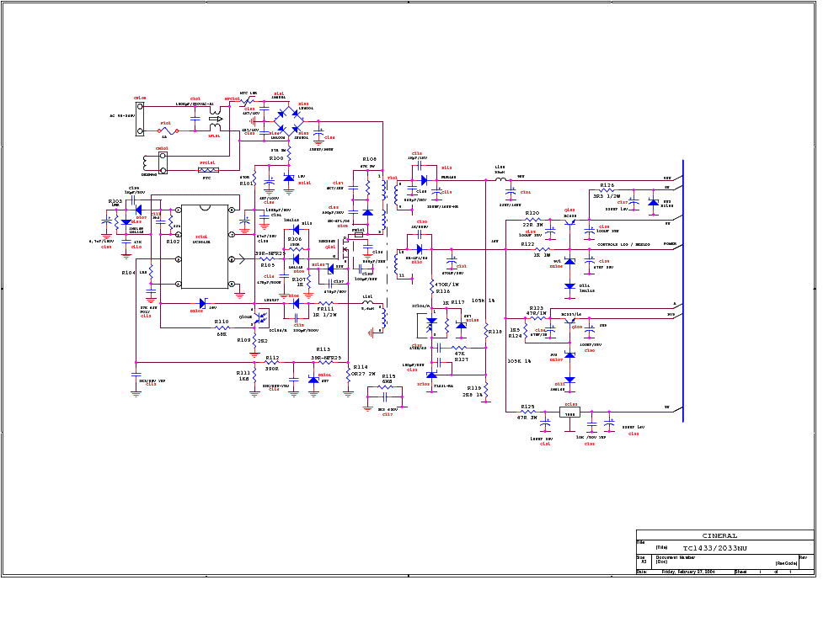Click the R109 label
834x644 pixels.
click(x=244, y=340)
